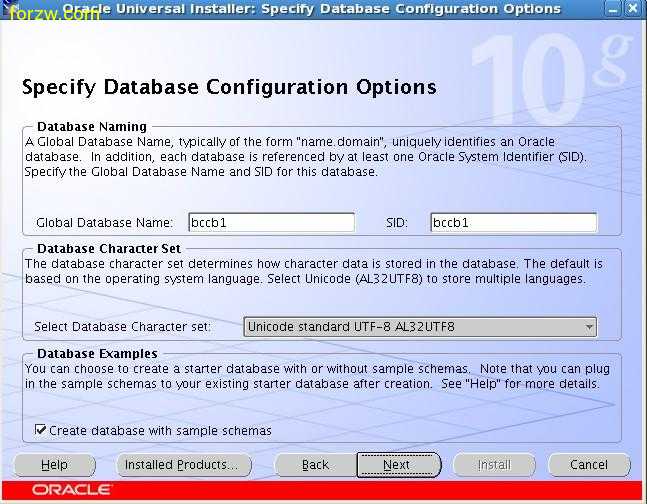The height and width of the screenshot is (504, 647).
Task: Click the greyed-out Install button
Action: pyautogui.click(x=493, y=465)
